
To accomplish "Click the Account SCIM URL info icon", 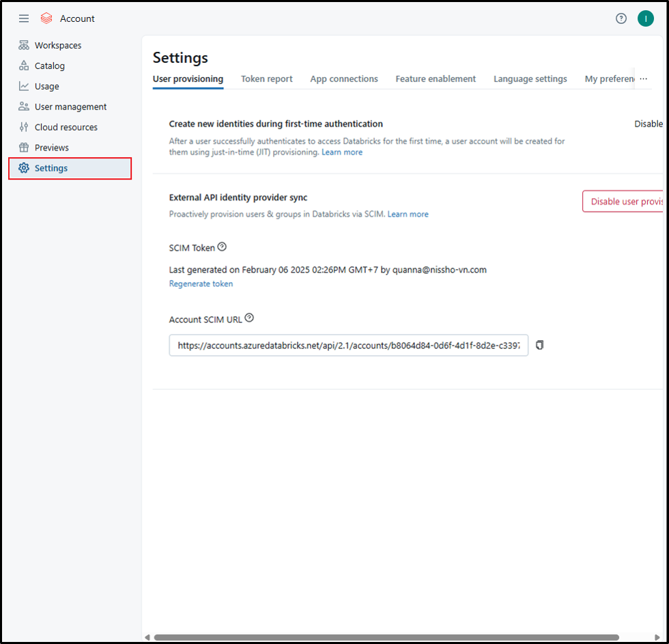I will (x=249, y=318).
